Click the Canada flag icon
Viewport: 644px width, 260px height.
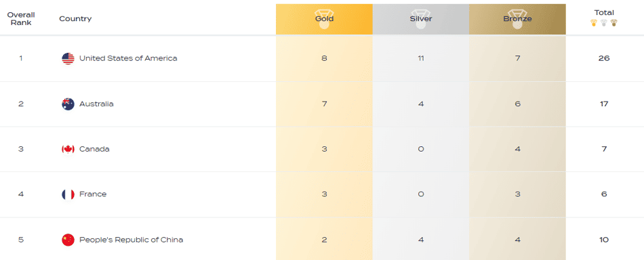pyautogui.click(x=68, y=149)
